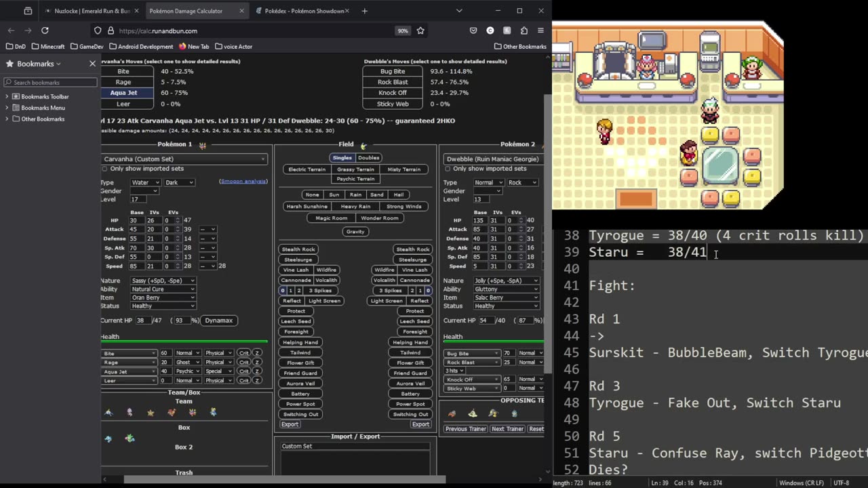Open a new browser tab with plus

click(x=365, y=11)
